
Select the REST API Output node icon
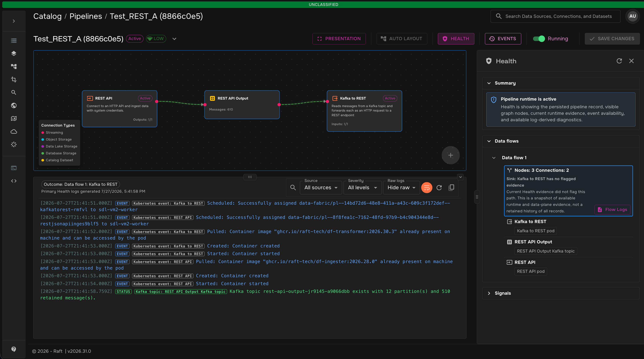click(x=212, y=98)
